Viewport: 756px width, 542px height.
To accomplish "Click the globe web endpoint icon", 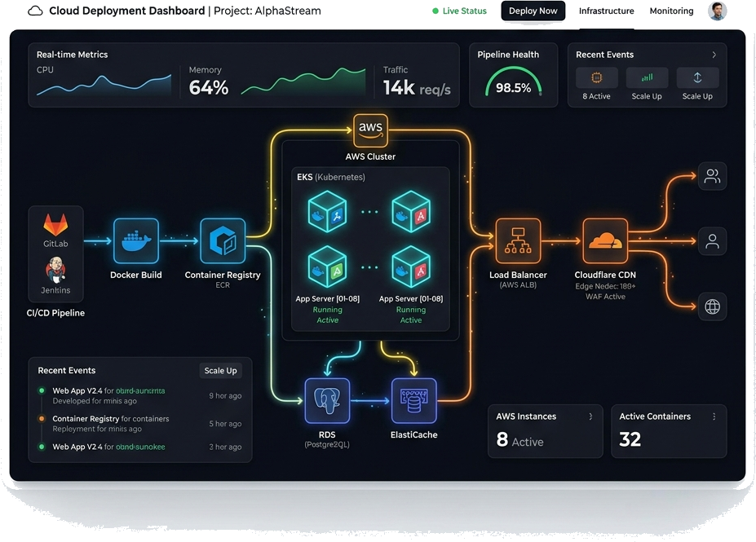I will [x=712, y=306].
